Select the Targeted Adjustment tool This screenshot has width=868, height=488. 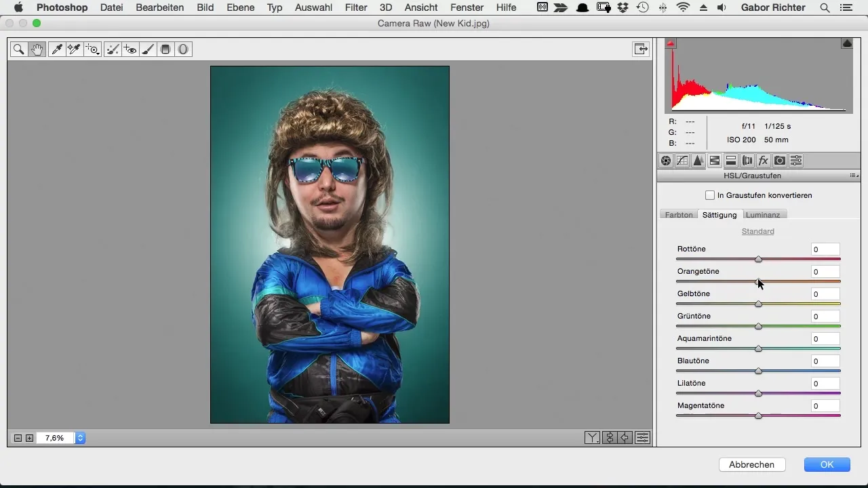pos(93,49)
